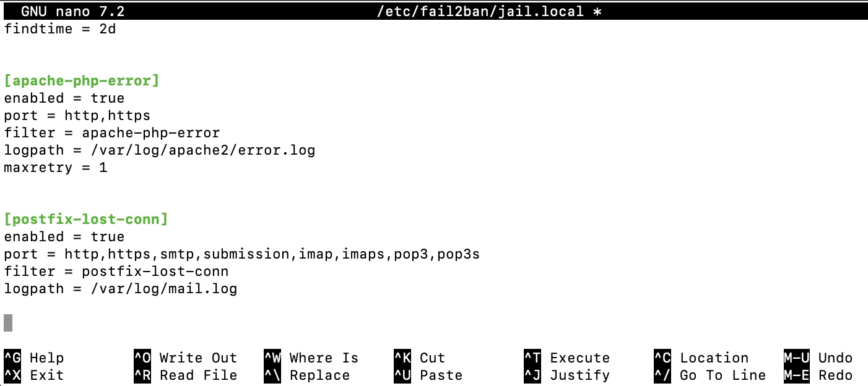Screen dimensions: 868x386
Task: Click the ^R Read File shortcut
Action: tap(185, 375)
